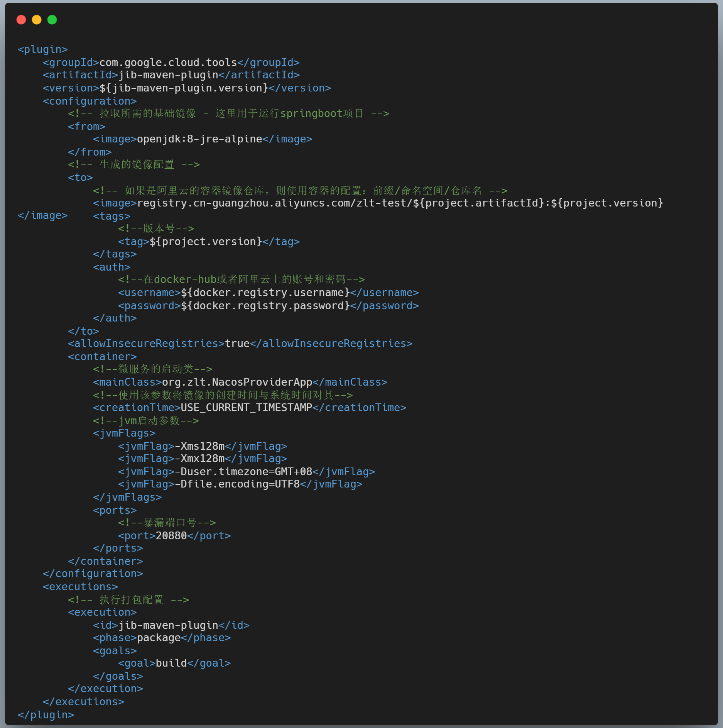Select the allowInsecureRegistries true value
This screenshot has width=723, height=728.
pyautogui.click(x=238, y=343)
